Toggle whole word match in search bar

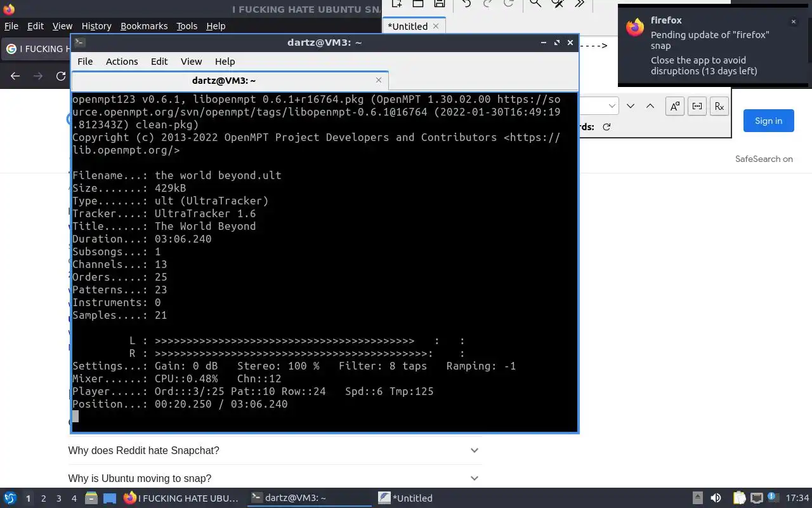(697, 107)
